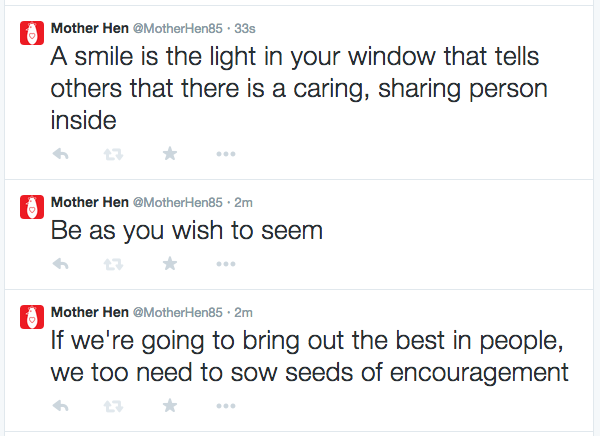Retweet the seeds of encouragement tweet

pyautogui.click(x=114, y=406)
